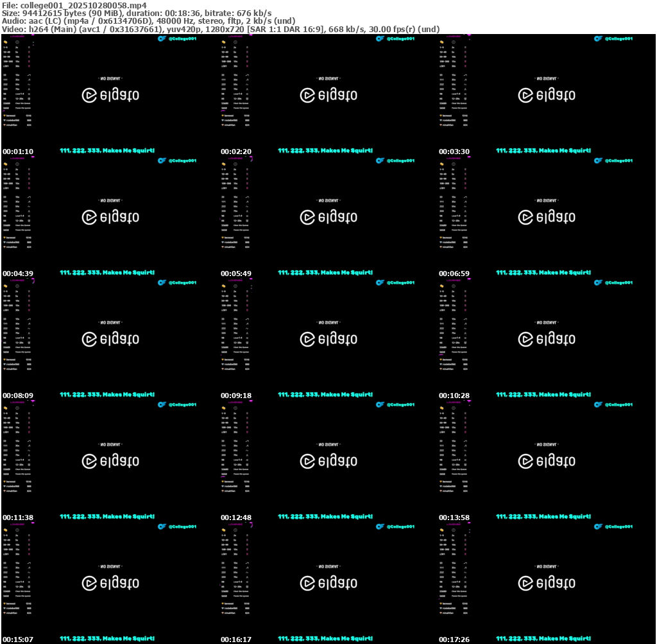Select the 00:13:58 timestamp text
The height and width of the screenshot is (644, 657).
click(454, 518)
